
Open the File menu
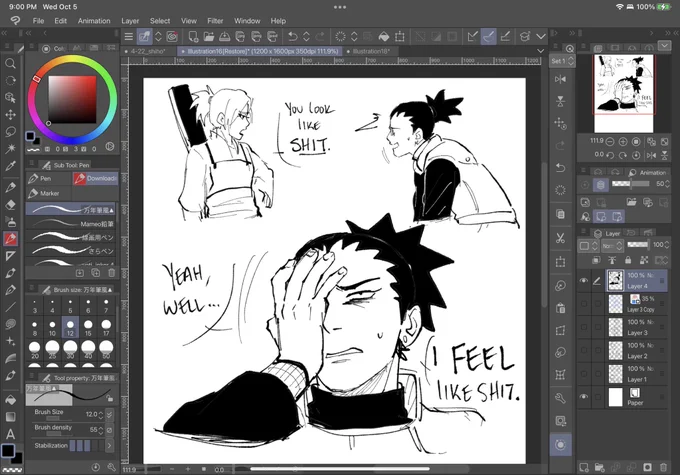point(38,21)
